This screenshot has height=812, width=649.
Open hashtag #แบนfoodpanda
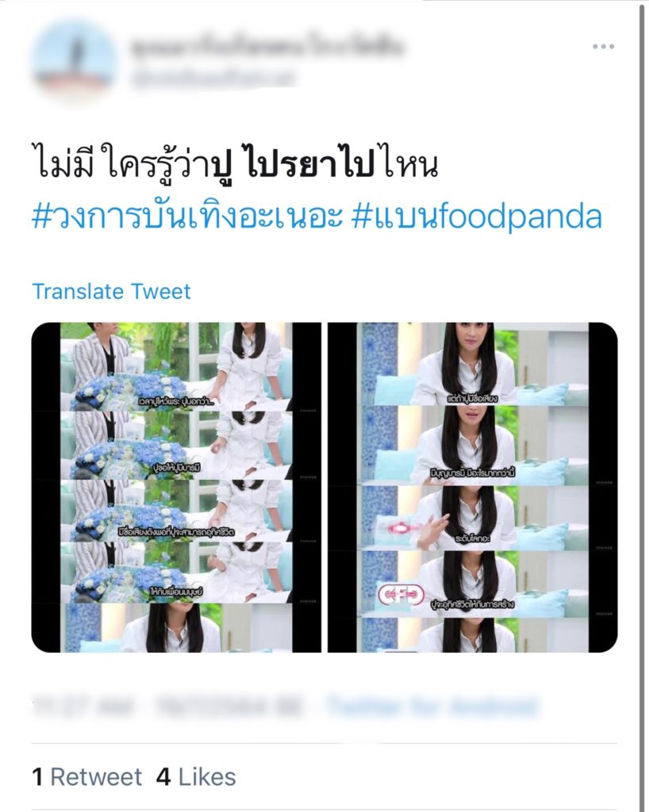tap(477, 216)
